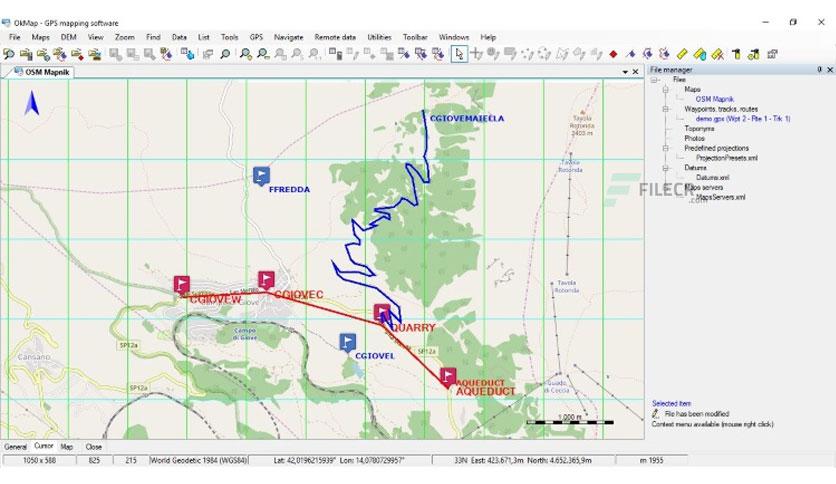
Task: Click the zoom out magnifier icon
Action: pos(263,54)
